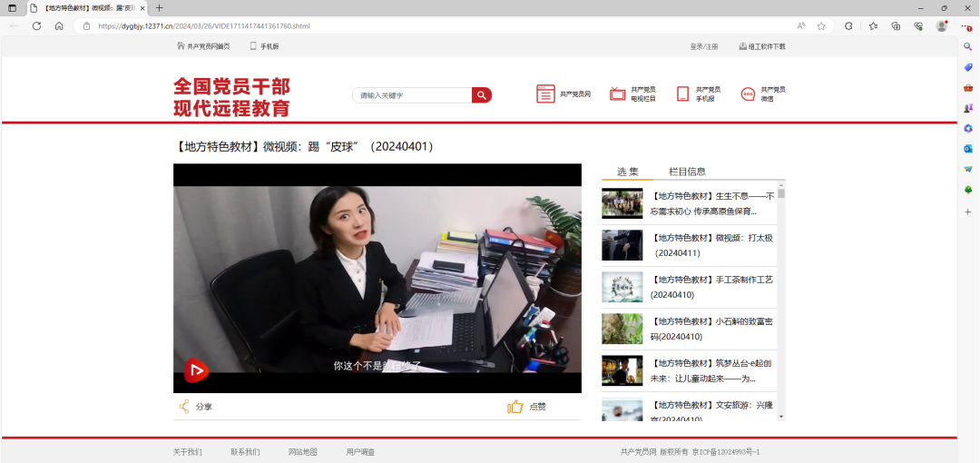Open 共产党员网 via its newspaper icon
The height and width of the screenshot is (463, 980).
[x=545, y=94]
